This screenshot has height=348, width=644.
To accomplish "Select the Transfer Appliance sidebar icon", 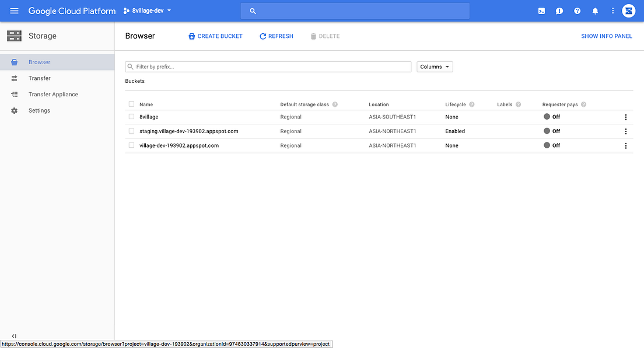I will coord(14,94).
